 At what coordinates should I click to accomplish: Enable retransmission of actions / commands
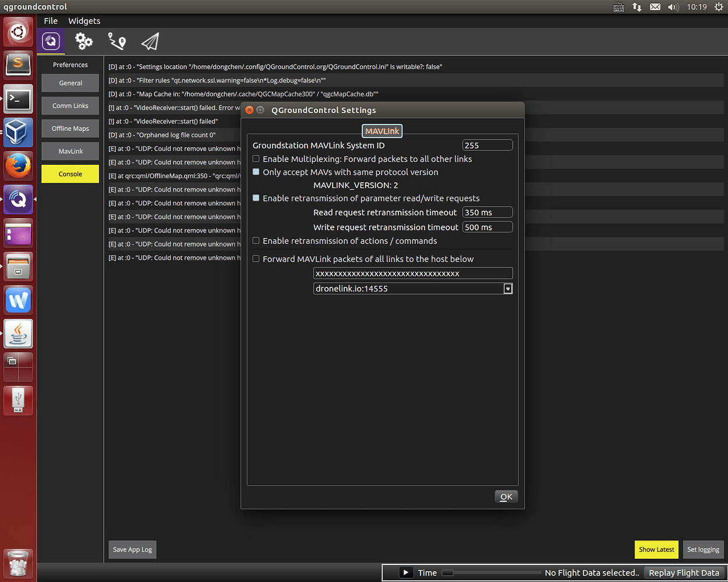point(256,240)
